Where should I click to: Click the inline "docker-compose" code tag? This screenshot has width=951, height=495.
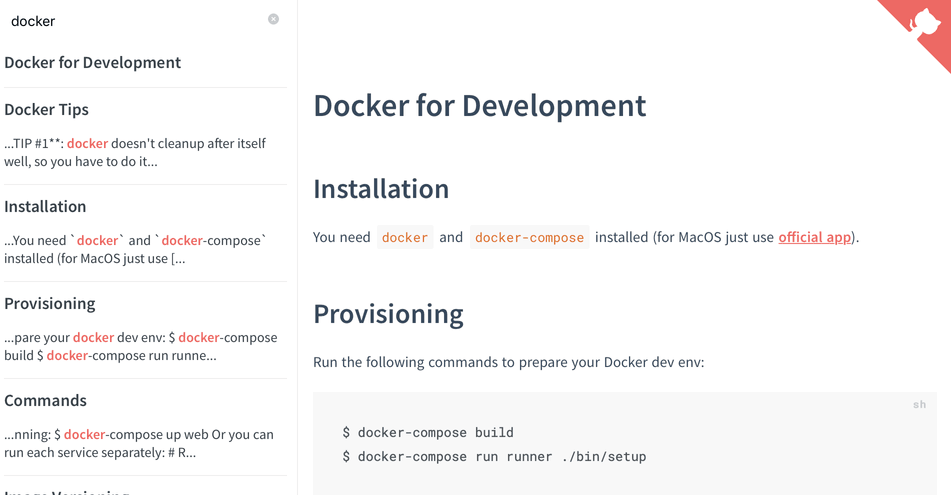[529, 237]
